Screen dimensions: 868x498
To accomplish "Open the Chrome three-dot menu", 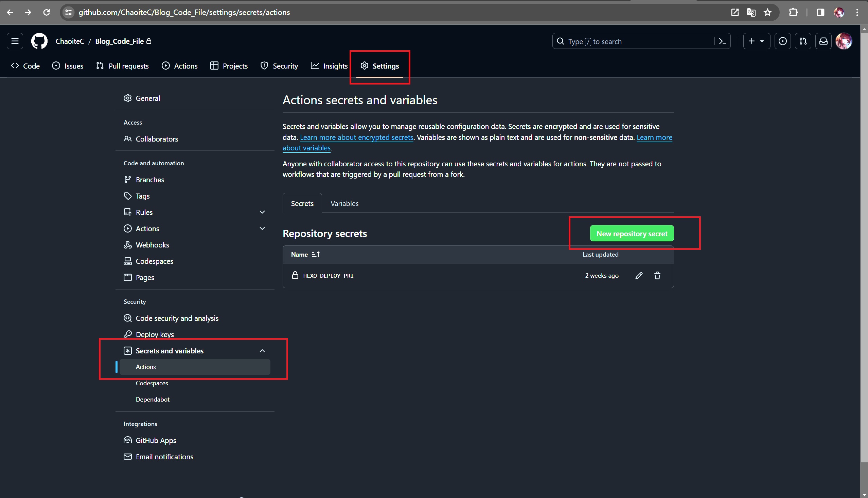I will 857,12.
